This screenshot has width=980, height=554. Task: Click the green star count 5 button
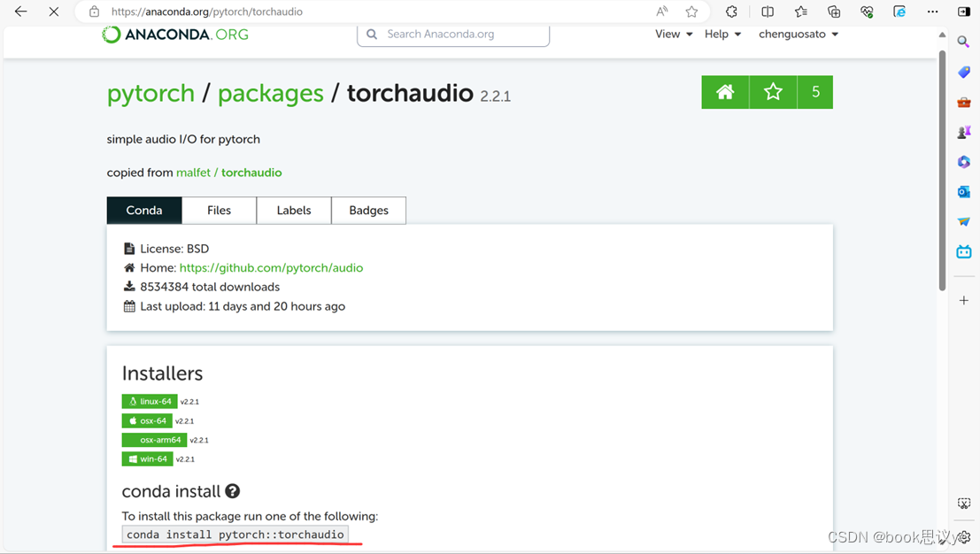point(815,92)
